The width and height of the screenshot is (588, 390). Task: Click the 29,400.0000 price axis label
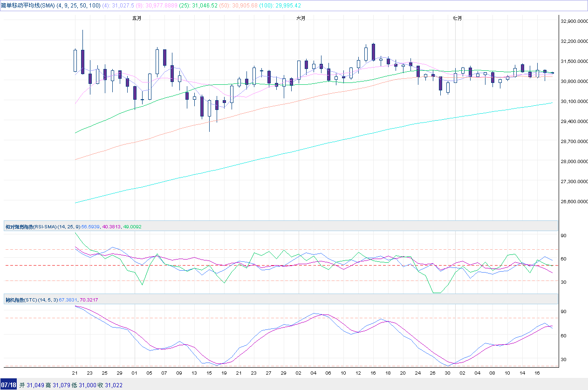[574, 121]
